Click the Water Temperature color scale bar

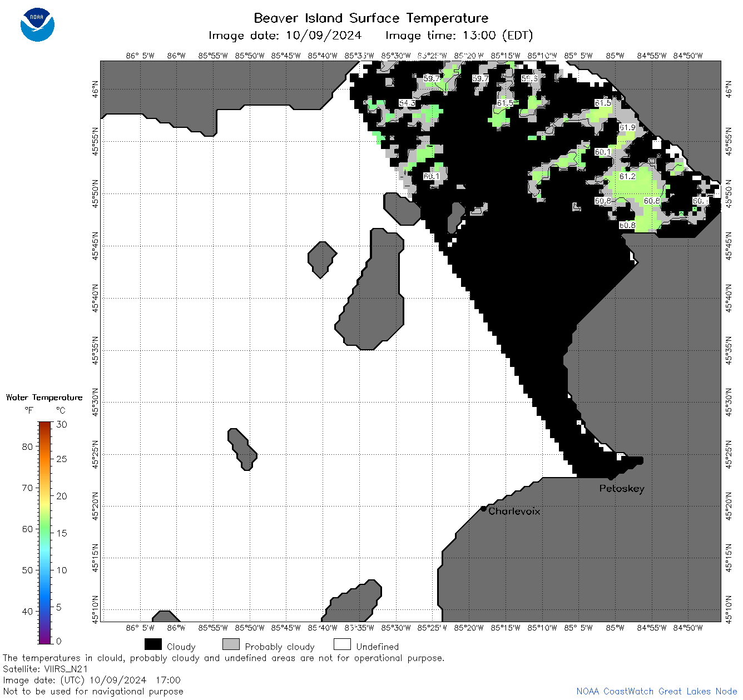(45, 533)
